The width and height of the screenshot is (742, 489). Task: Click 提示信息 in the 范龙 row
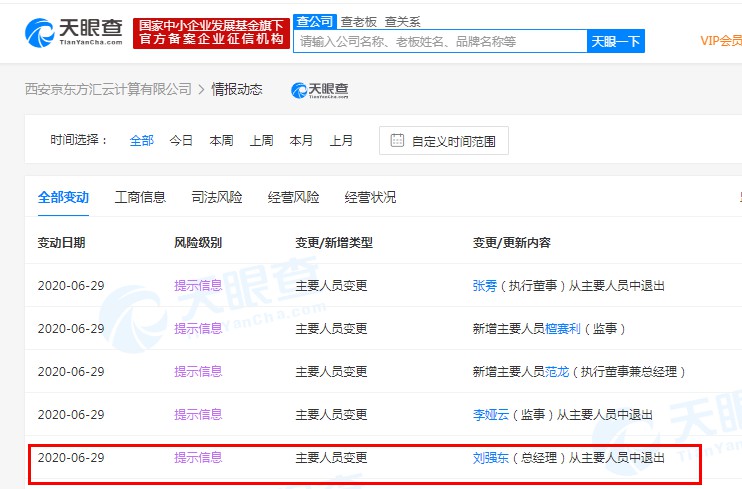198,372
